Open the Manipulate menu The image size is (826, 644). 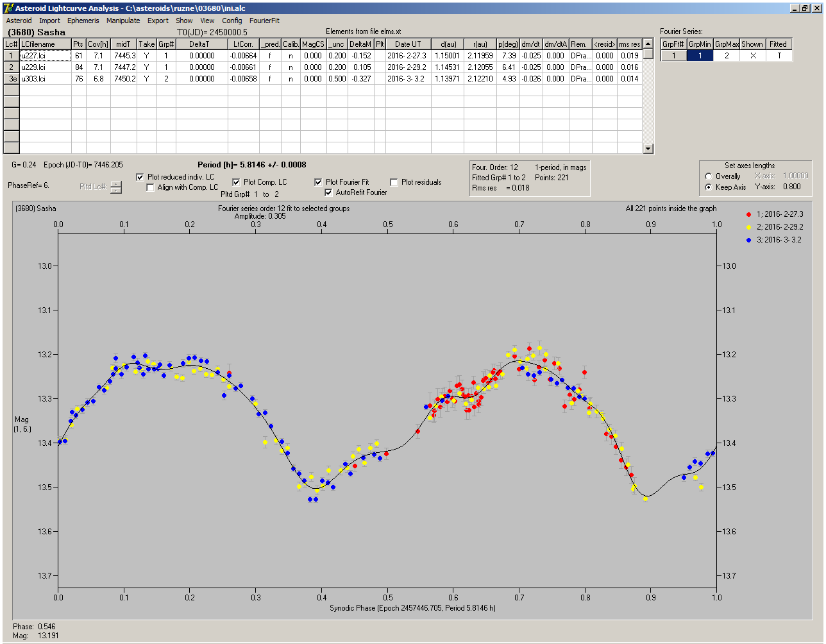click(123, 21)
